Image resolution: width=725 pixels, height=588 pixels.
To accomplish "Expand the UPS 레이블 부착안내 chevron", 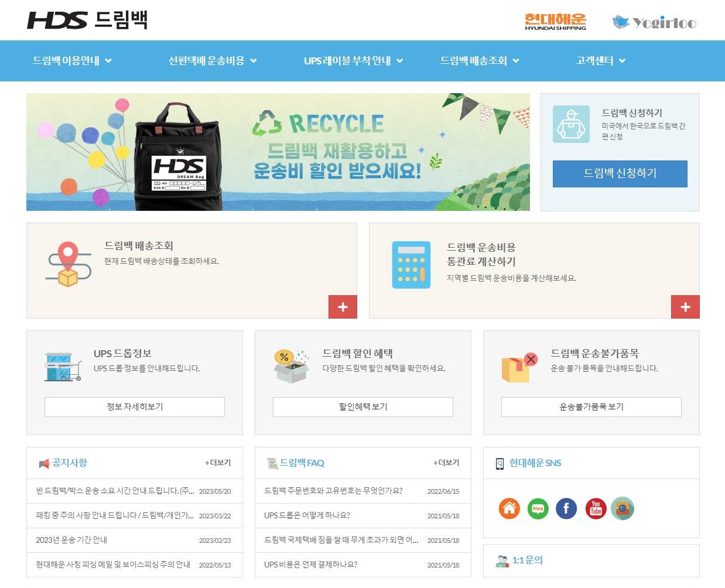I will pyautogui.click(x=399, y=60).
